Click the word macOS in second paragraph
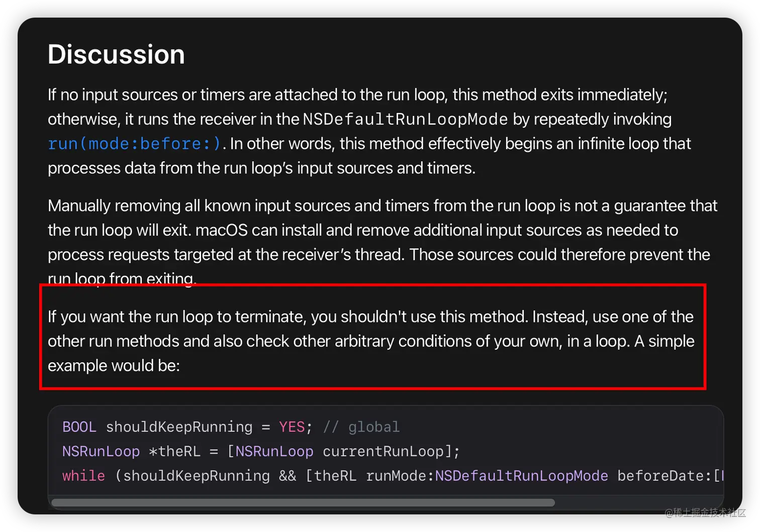Image resolution: width=760 pixels, height=532 pixels. [x=222, y=230]
